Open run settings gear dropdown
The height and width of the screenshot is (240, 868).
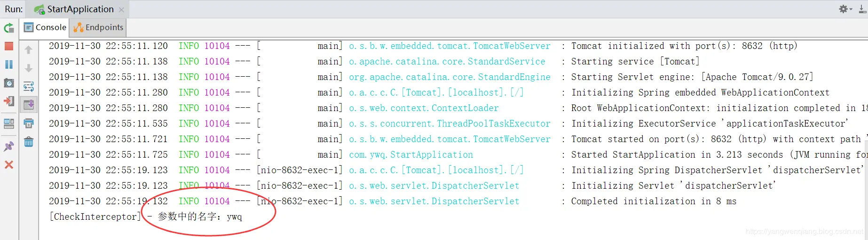(845, 9)
